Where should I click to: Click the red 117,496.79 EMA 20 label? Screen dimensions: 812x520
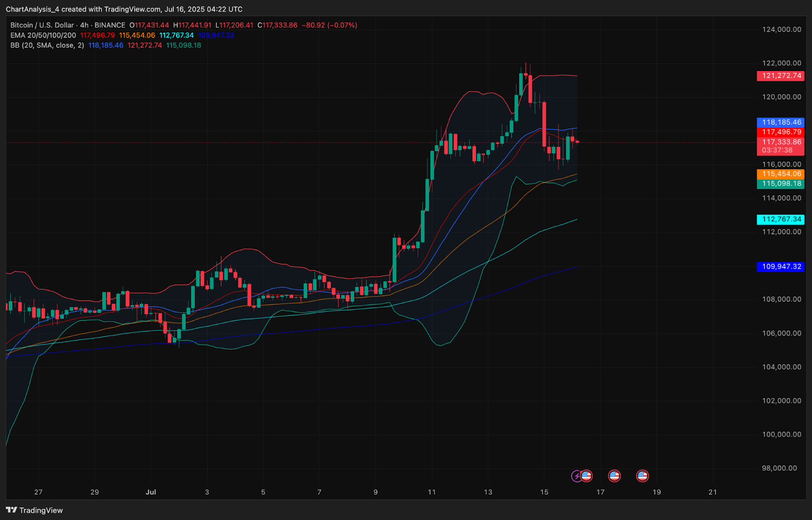click(x=781, y=132)
